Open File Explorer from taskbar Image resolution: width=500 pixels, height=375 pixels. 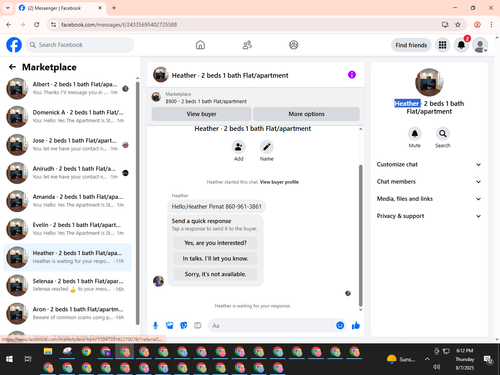coord(48,351)
